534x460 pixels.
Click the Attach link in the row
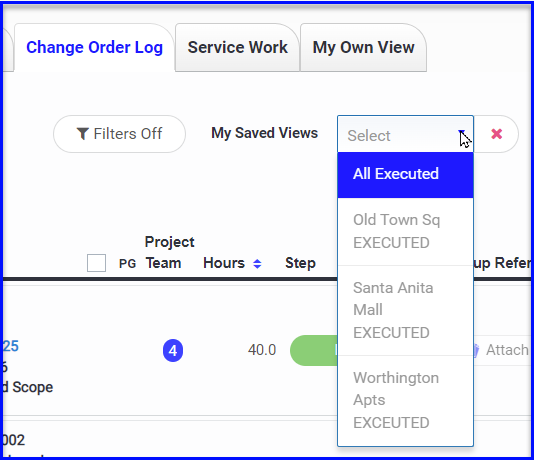pos(507,350)
